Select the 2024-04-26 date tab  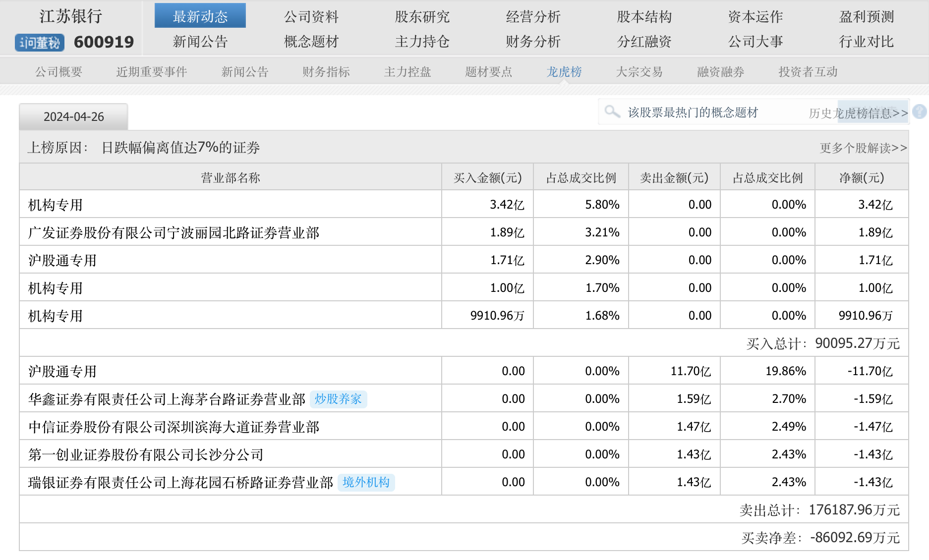[73, 117]
